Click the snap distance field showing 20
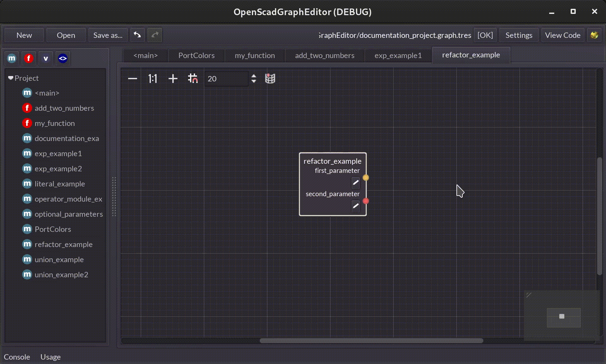The height and width of the screenshot is (364, 606). pyautogui.click(x=227, y=79)
